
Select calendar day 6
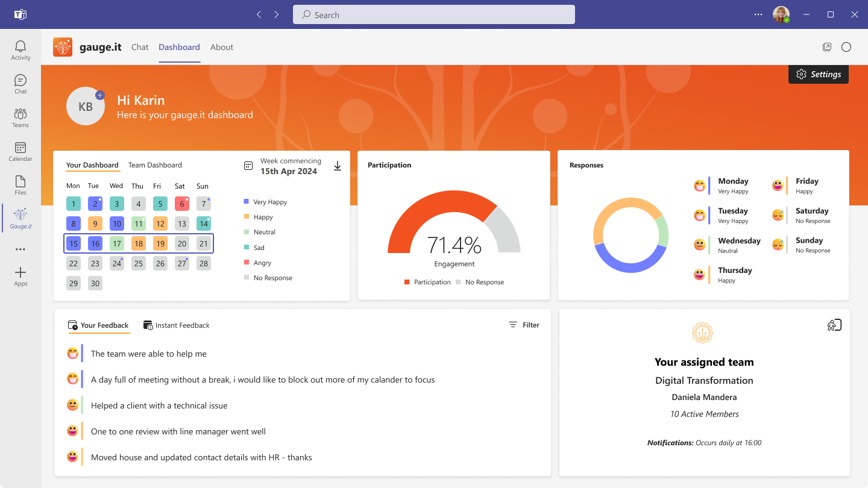[182, 204]
